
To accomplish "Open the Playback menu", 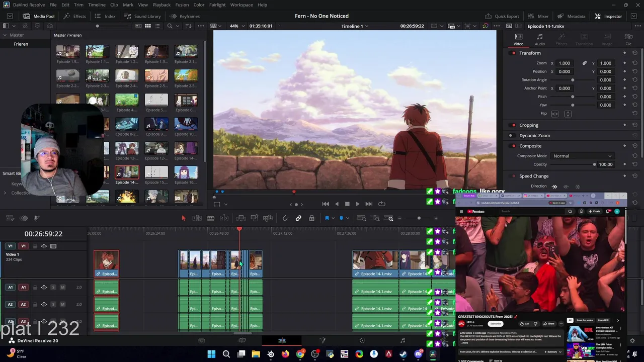I will pyautogui.click(x=162, y=5).
